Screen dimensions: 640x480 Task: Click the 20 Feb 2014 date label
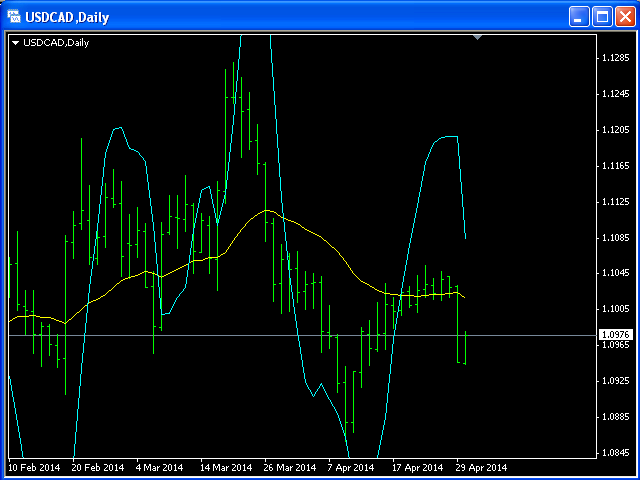[x=98, y=467]
